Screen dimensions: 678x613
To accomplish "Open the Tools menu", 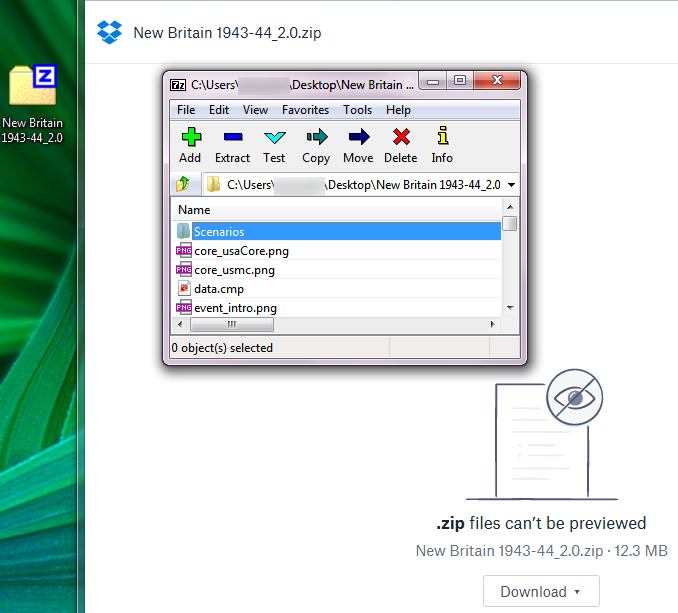I will pyautogui.click(x=358, y=110).
